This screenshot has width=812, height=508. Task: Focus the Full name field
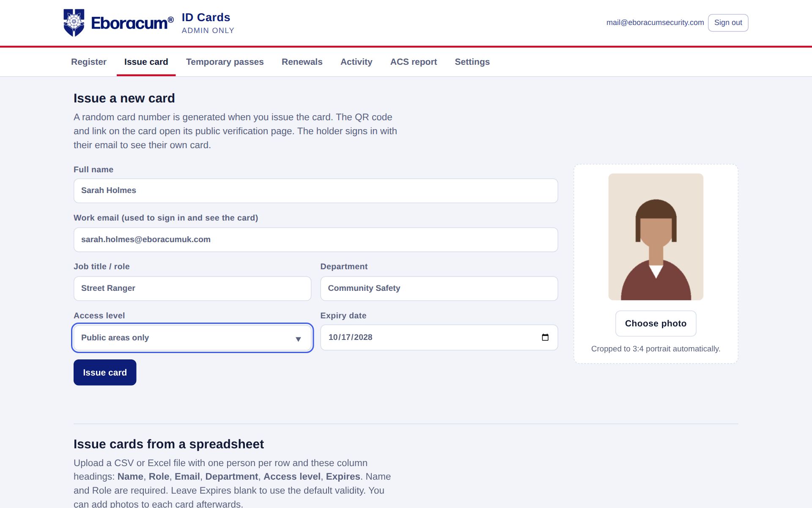(315, 190)
